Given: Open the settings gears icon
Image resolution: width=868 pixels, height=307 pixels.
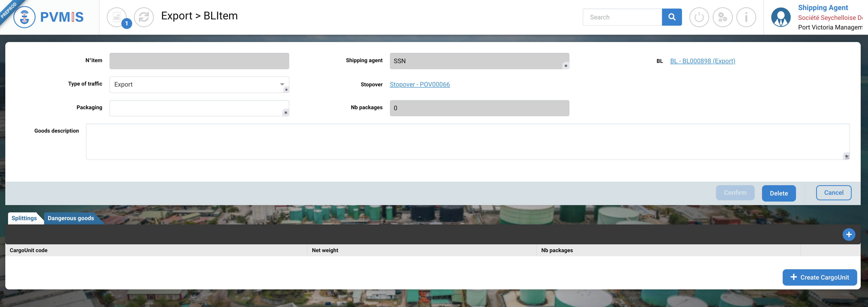Looking at the screenshot, I should [x=722, y=17].
